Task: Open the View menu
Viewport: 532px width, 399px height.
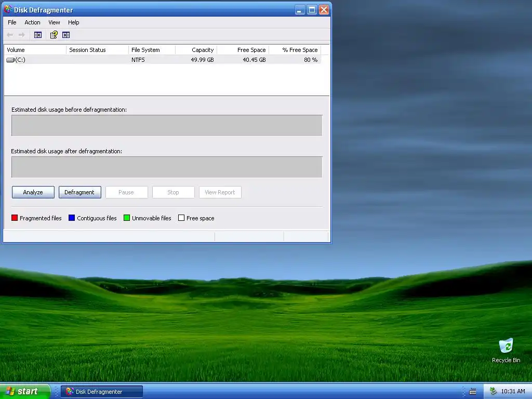Action: pos(54,22)
